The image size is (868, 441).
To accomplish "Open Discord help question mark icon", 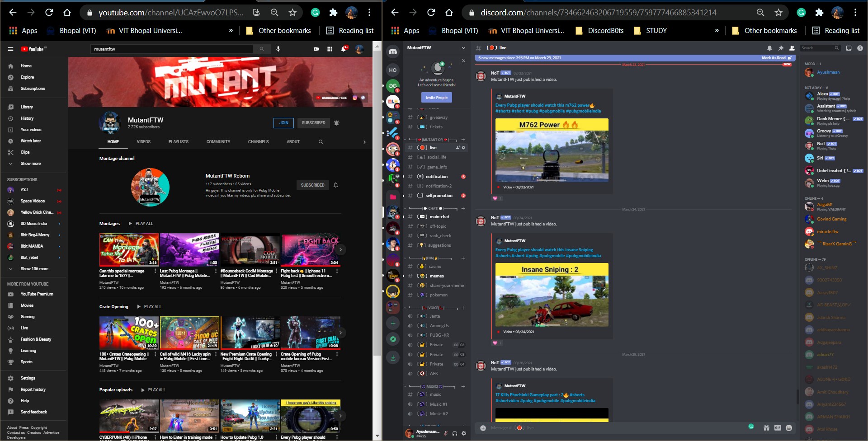I will point(860,48).
